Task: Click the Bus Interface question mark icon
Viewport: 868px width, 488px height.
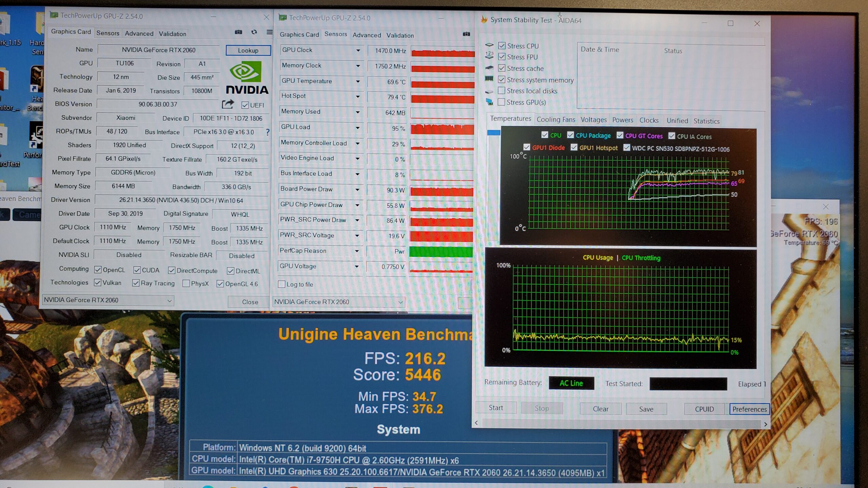Action: click(x=268, y=132)
